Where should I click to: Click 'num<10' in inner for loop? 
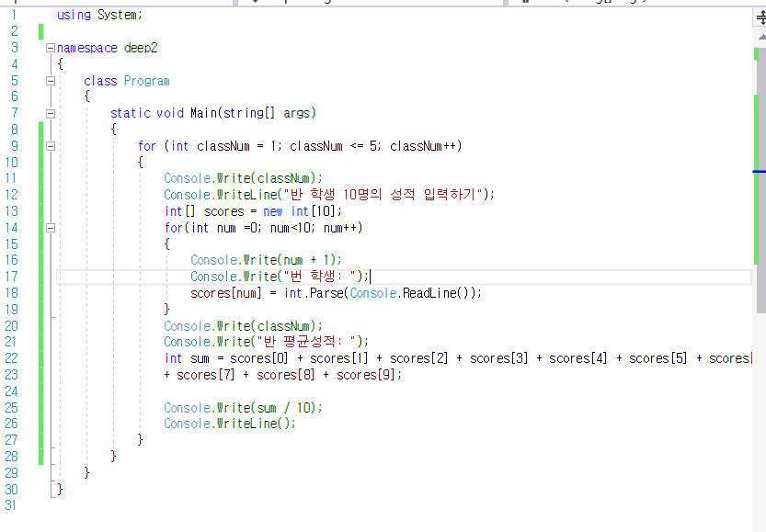(x=289, y=228)
